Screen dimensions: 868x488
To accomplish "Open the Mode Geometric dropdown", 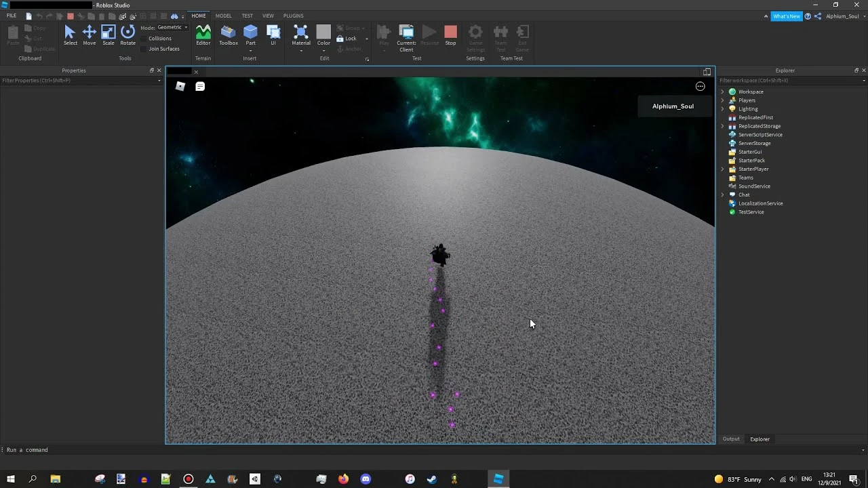I will (172, 28).
